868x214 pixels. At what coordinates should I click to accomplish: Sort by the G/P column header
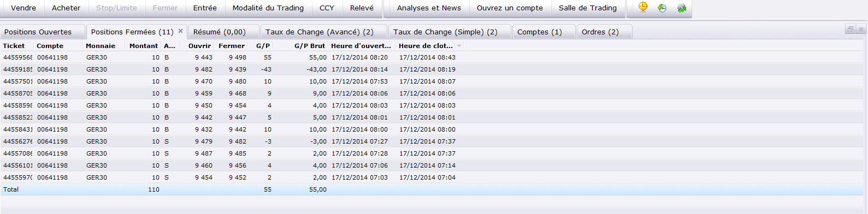pos(263,46)
